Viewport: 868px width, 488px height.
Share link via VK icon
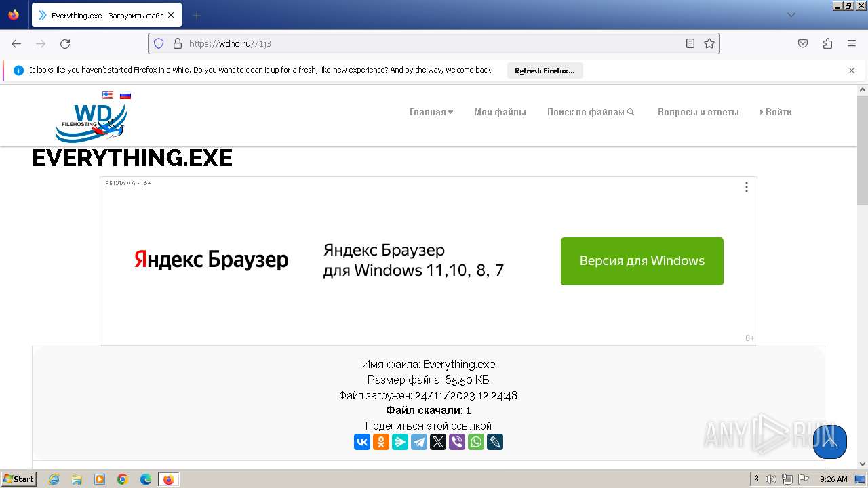362,442
